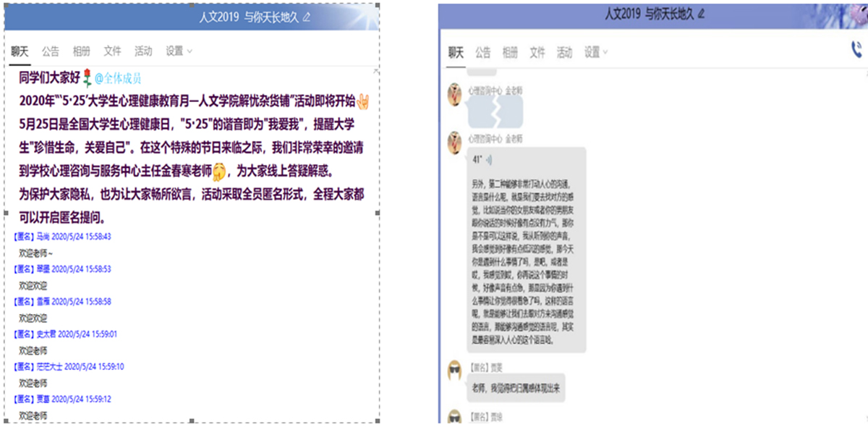
Task: Select the 活动 tab in right window
Action: click(x=564, y=53)
